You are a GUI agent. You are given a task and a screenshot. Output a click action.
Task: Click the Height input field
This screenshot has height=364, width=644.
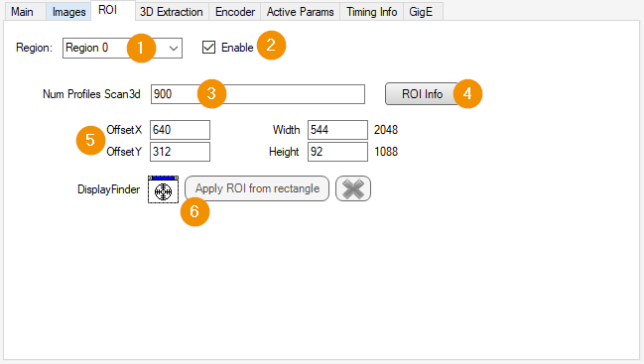(x=337, y=152)
